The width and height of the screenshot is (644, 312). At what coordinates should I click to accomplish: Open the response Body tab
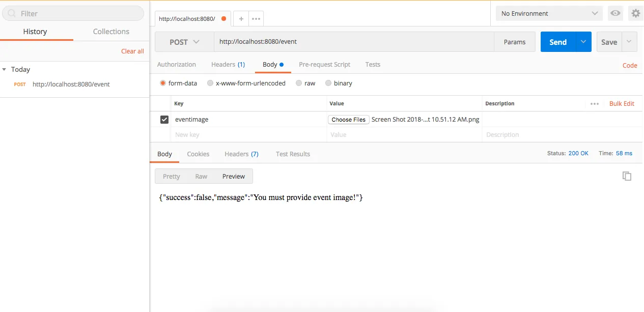164,154
